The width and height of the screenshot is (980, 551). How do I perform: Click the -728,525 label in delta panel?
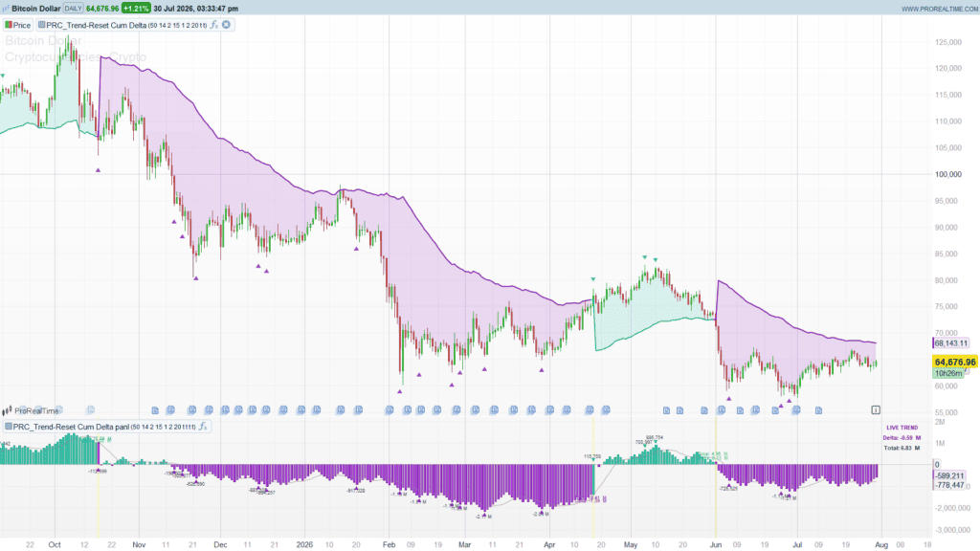[728, 489]
